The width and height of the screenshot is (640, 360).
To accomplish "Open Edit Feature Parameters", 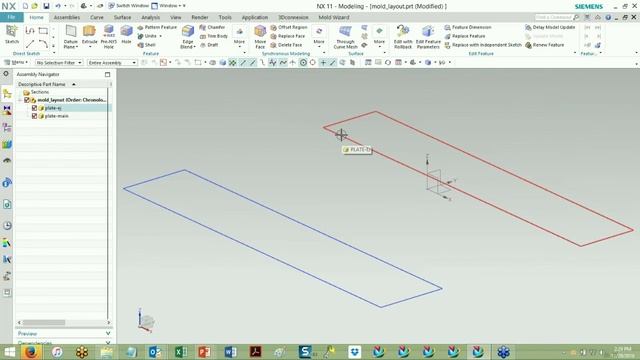I will click(x=428, y=36).
